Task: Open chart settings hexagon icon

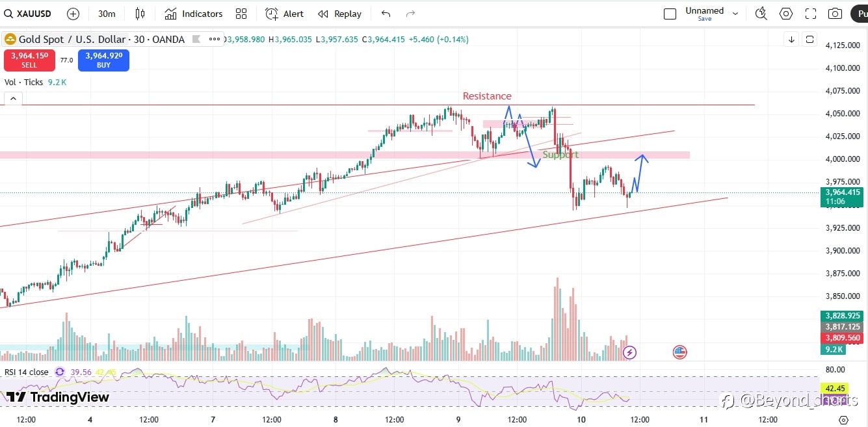Action: click(786, 14)
